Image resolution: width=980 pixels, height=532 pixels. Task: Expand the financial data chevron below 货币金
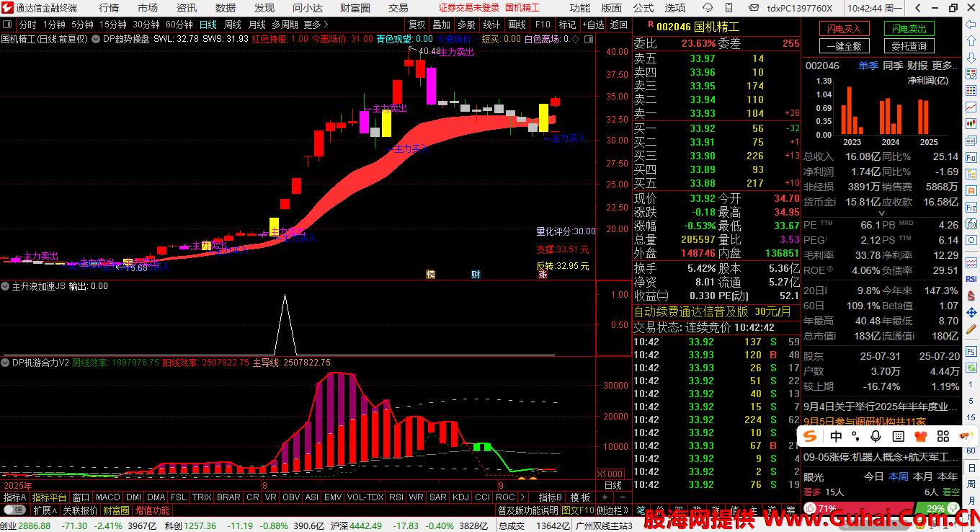(881, 213)
